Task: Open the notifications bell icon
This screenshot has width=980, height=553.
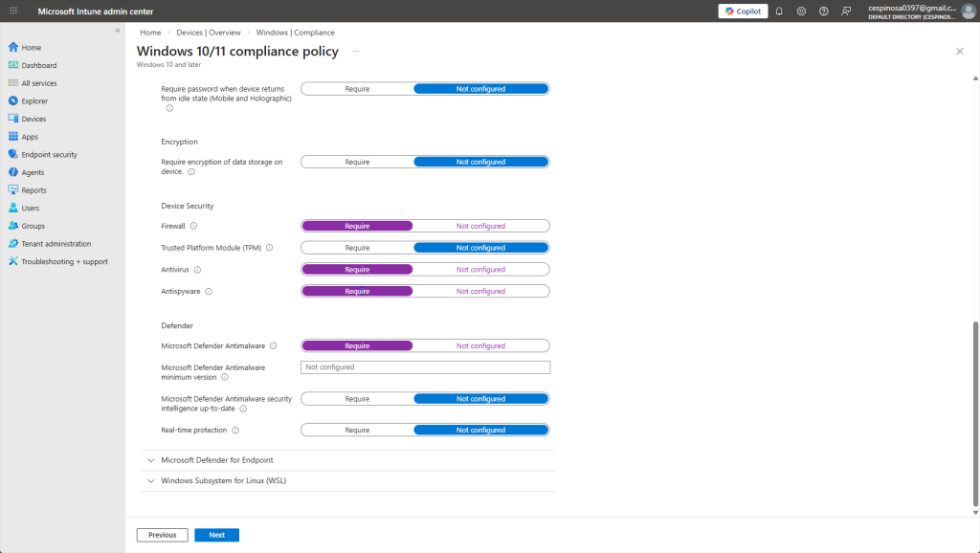Action: pyautogui.click(x=779, y=11)
